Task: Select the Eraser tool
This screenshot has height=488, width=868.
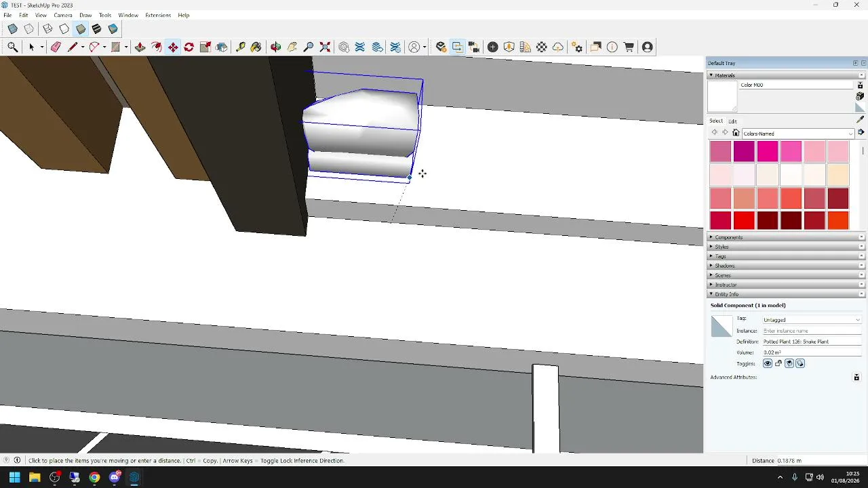Action: [x=56, y=47]
